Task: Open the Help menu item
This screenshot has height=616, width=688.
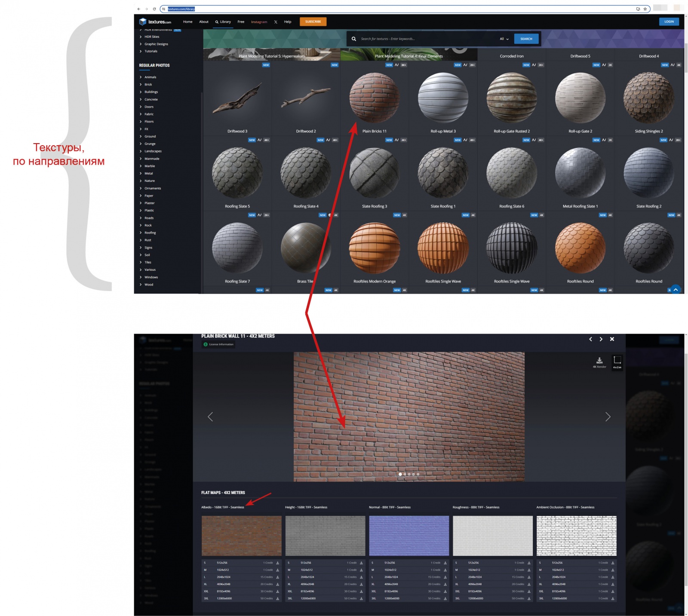Action: point(288,21)
